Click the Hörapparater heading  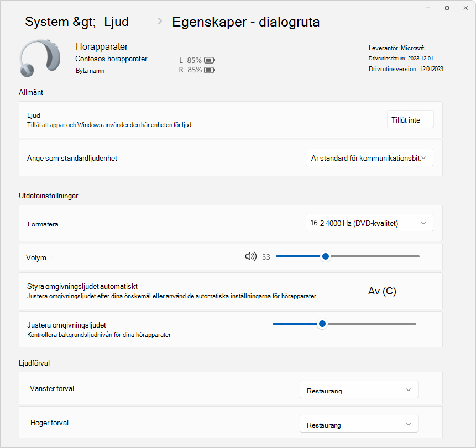pos(102,47)
